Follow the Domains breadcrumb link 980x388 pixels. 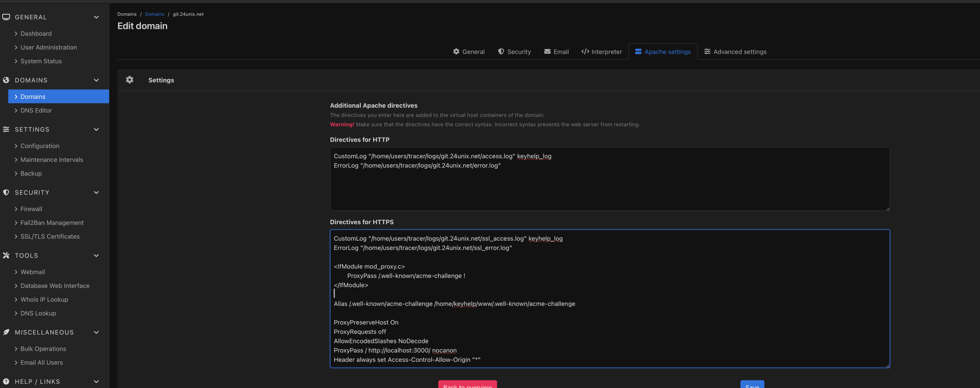154,14
